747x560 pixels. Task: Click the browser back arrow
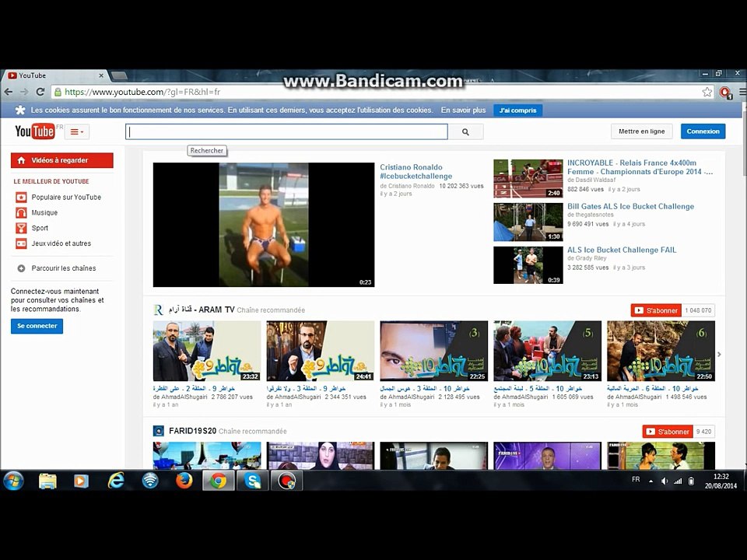pos(9,92)
